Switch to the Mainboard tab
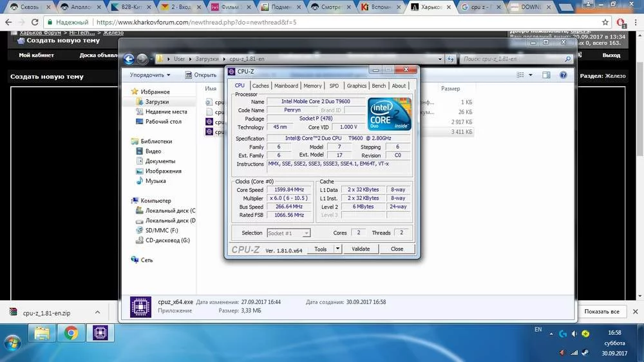Screen dimensions: 644x362 pyautogui.click(x=286, y=86)
